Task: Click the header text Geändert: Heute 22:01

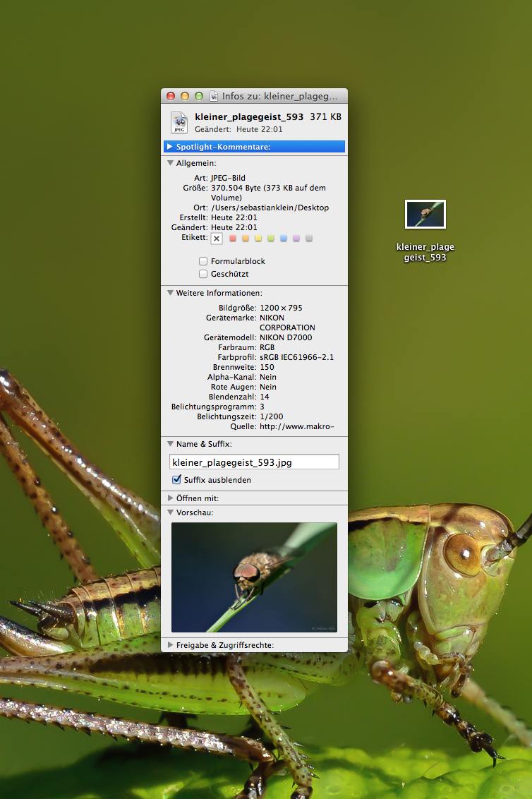Action: coord(238,129)
